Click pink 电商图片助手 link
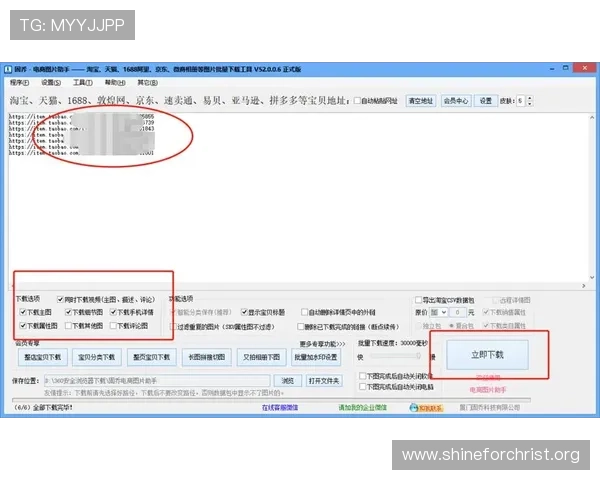 tap(488, 390)
